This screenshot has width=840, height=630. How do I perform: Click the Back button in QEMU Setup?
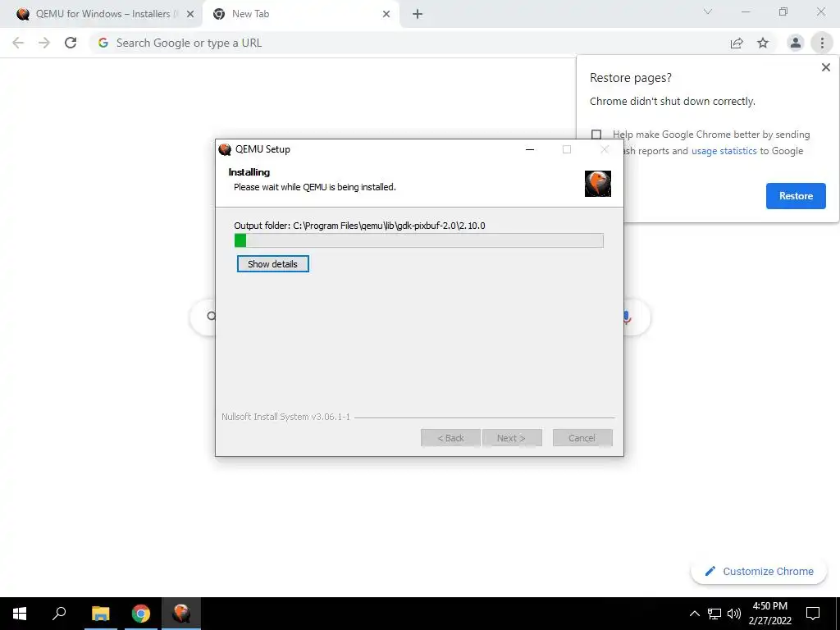pos(450,438)
